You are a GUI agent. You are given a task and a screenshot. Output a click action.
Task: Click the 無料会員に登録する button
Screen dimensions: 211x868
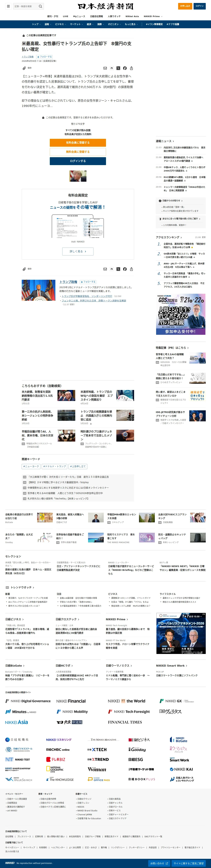(78, 152)
